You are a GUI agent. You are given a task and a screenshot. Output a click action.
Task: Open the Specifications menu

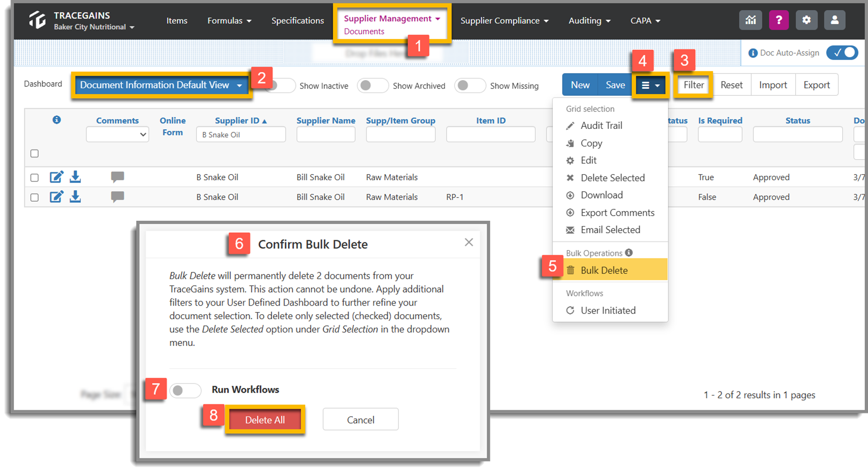tap(297, 21)
